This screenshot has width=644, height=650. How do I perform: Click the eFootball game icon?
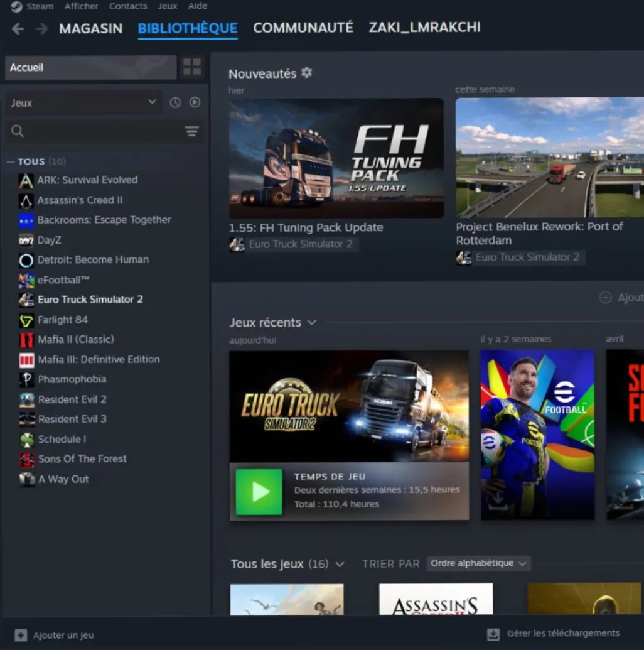(x=26, y=281)
